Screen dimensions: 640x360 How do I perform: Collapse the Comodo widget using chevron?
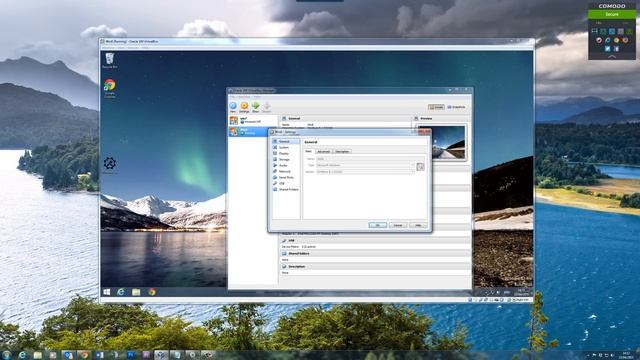[x=612, y=57]
